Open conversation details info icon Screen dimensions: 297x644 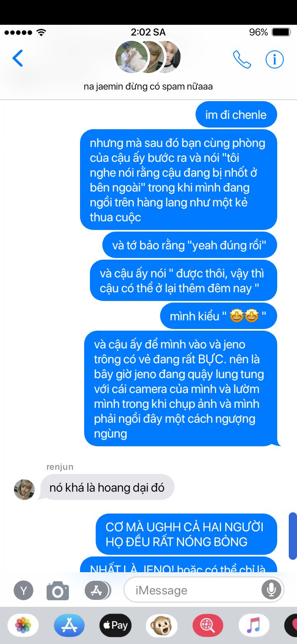pyautogui.click(x=274, y=59)
